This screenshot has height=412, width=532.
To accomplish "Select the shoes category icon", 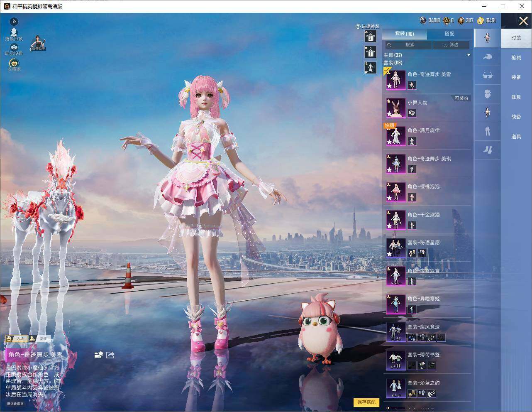I will point(487,150).
